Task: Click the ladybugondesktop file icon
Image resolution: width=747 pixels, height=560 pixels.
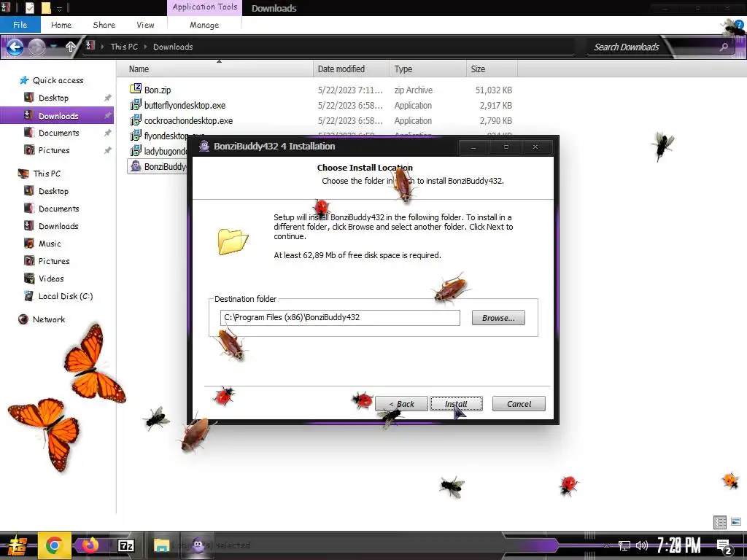Action: [x=136, y=151]
